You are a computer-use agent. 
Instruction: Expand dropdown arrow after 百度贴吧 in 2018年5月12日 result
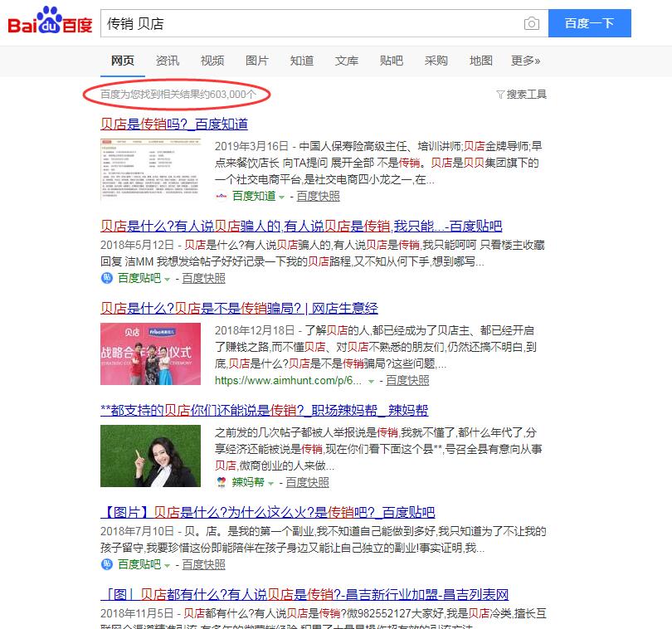click(x=167, y=279)
